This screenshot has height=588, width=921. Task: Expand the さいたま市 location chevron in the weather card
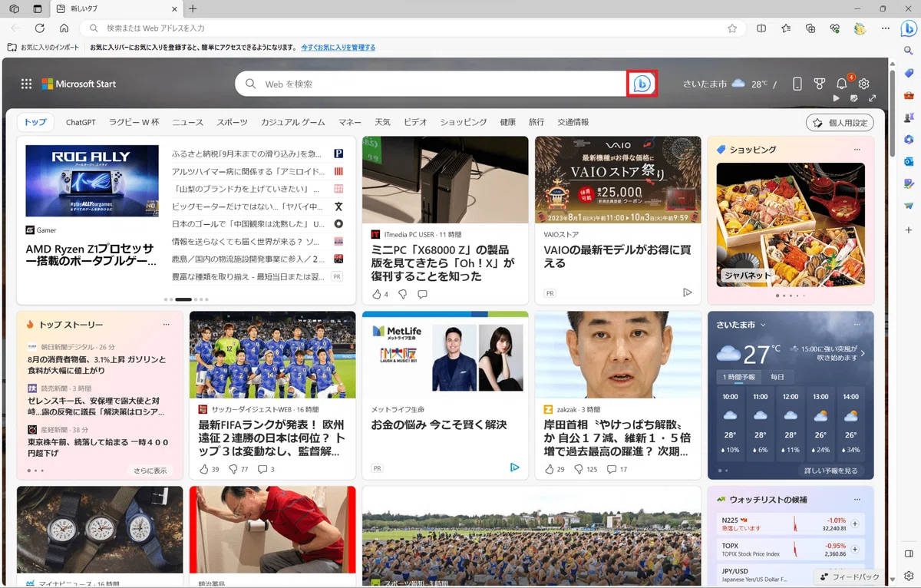(763, 325)
